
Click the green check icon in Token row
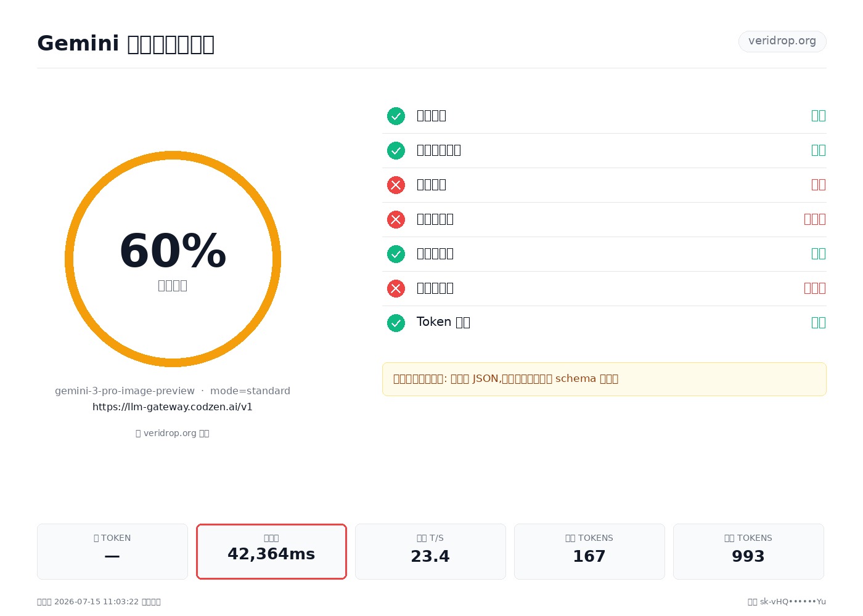(396, 323)
